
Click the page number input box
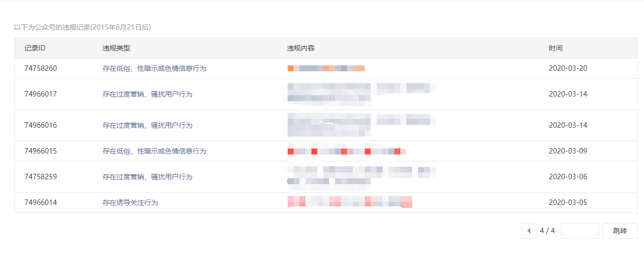click(x=580, y=231)
